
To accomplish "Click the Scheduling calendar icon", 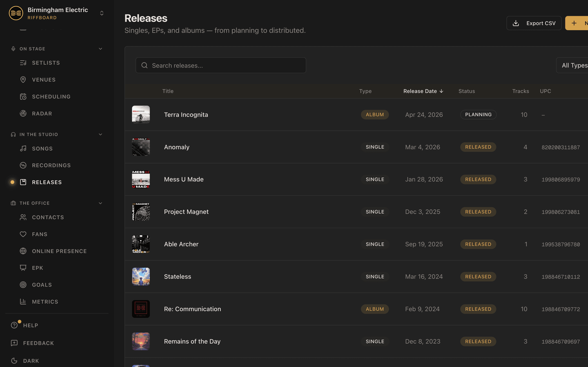I will click(x=23, y=96).
